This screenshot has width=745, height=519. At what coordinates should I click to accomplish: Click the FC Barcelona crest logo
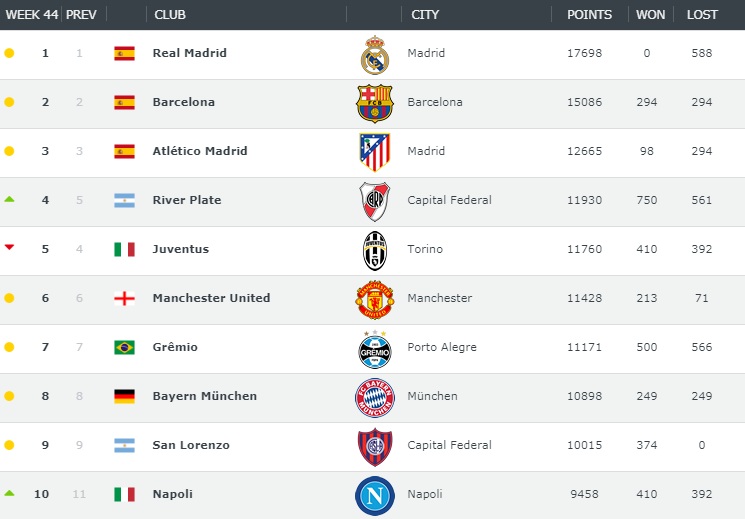click(x=375, y=104)
